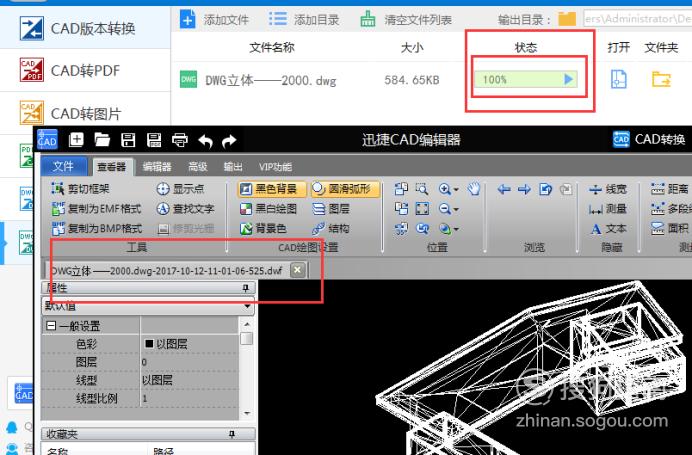Open the 图层 layers tool in ribbon
The image size is (692, 455).
tap(331, 209)
